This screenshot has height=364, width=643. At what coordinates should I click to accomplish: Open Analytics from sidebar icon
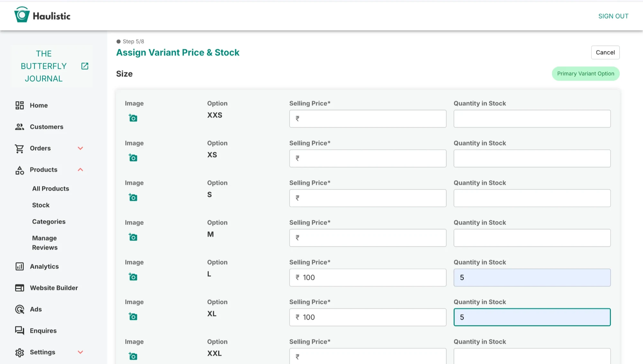coord(20,266)
